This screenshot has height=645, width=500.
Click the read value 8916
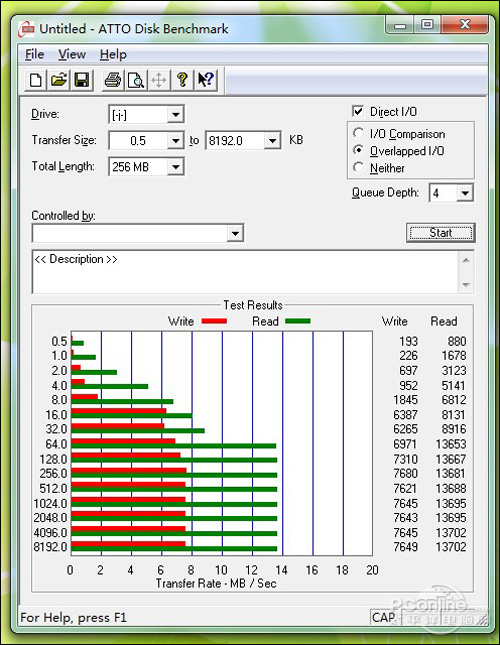pyautogui.click(x=454, y=429)
